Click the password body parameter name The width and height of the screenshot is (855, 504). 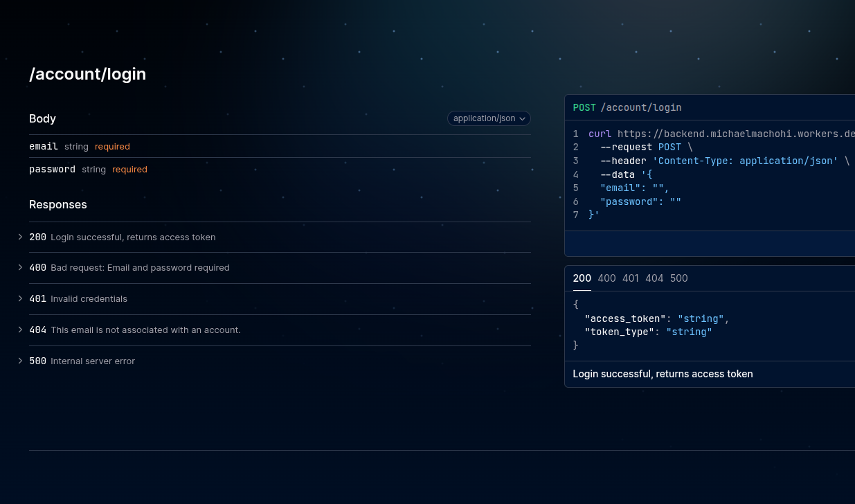coord(52,170)
